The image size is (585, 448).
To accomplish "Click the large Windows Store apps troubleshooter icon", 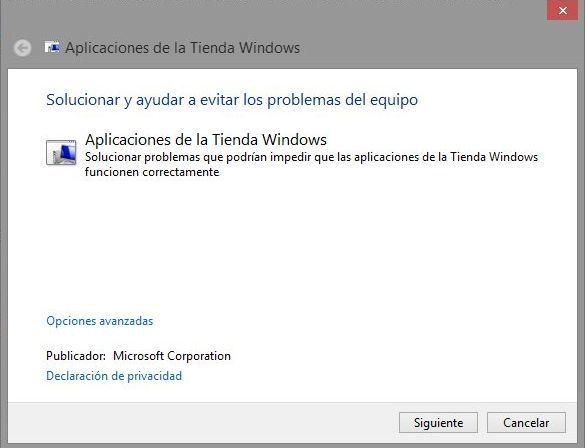I will (61, 152).
